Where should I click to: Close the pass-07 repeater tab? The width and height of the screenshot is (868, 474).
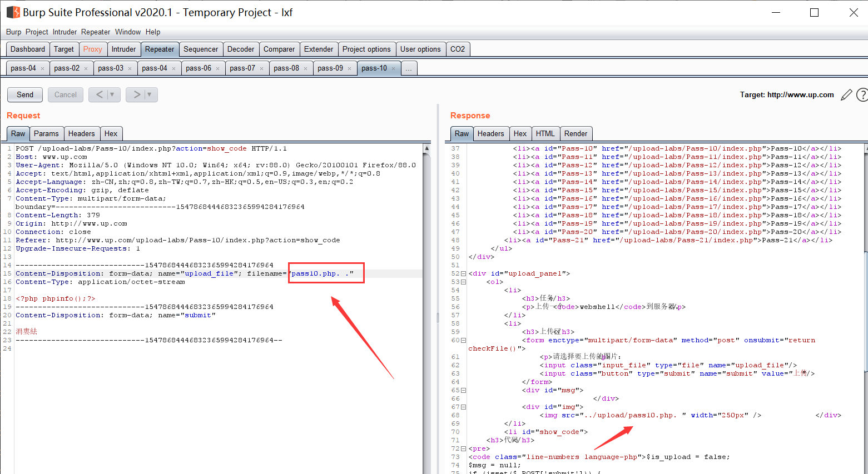click(x=261, y=69)
